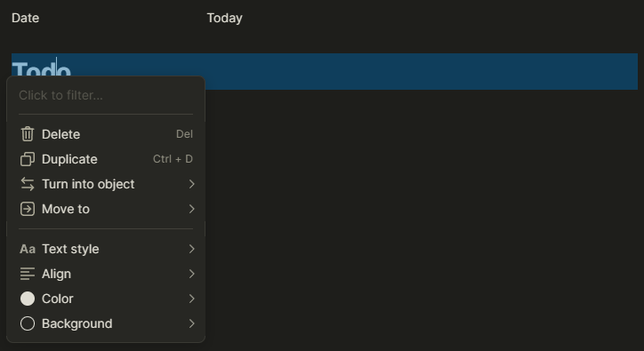Viewport: 644px width, 351px height.
Task: Open the Color submenu chevron
Action: [191, 299]
